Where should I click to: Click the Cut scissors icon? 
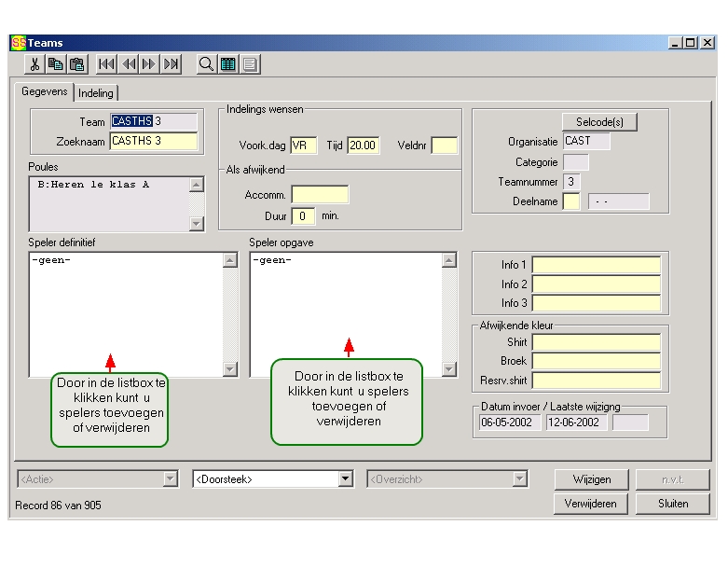[x=35, y=64]
